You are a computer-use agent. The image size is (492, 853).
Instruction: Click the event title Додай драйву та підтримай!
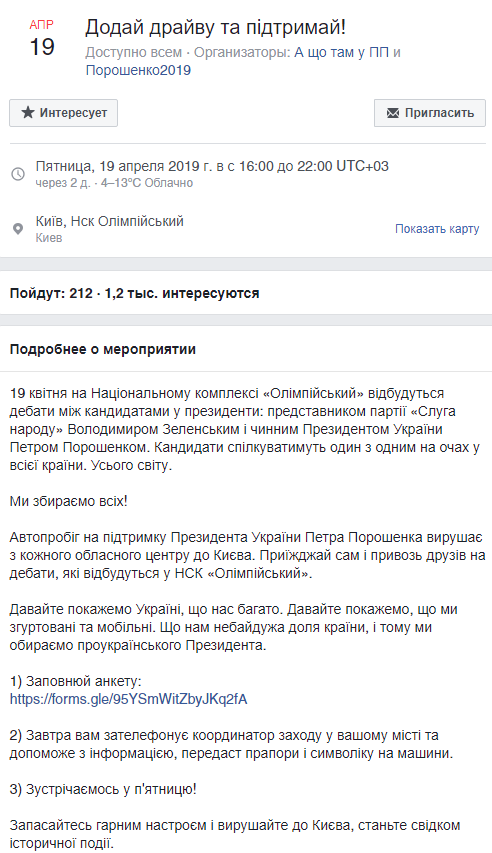click(216, 27)
